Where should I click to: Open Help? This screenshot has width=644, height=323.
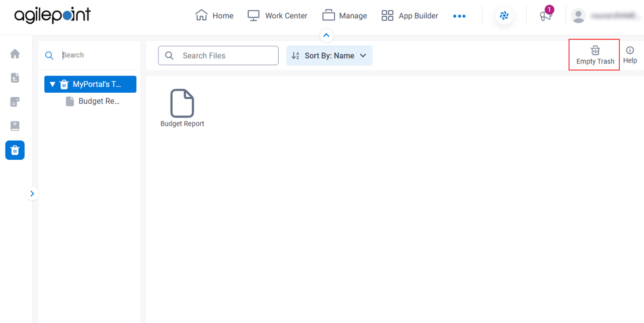pos(630,55)
